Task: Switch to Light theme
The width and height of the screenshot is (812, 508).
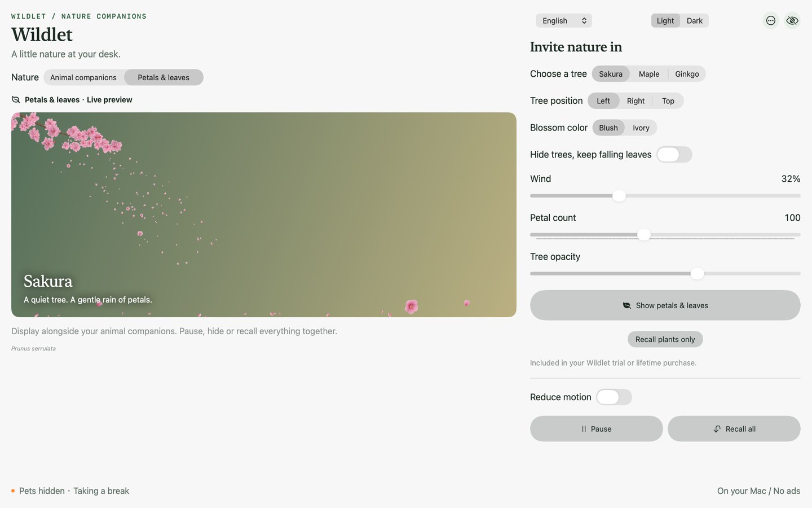Action: (665, 21)
